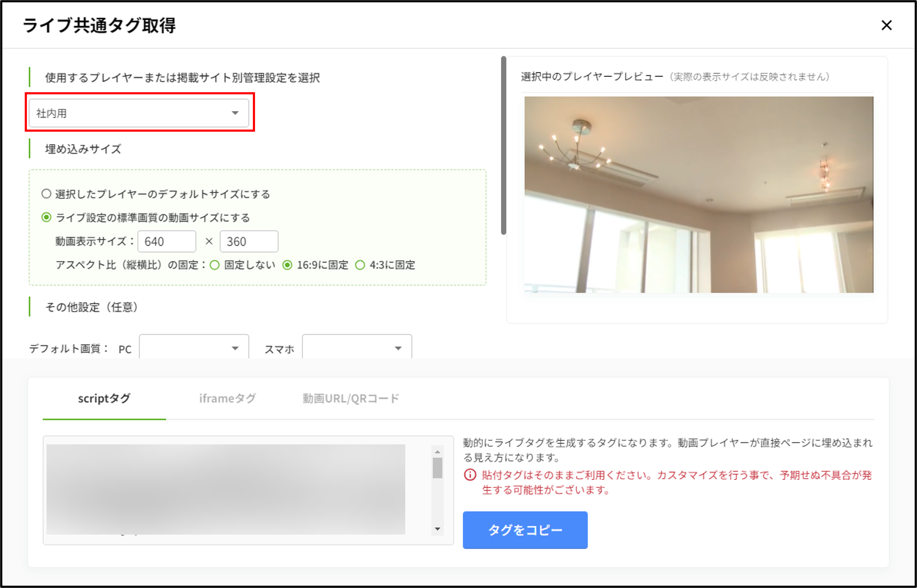Click the player preview thumbnail image

pos(699,195)
